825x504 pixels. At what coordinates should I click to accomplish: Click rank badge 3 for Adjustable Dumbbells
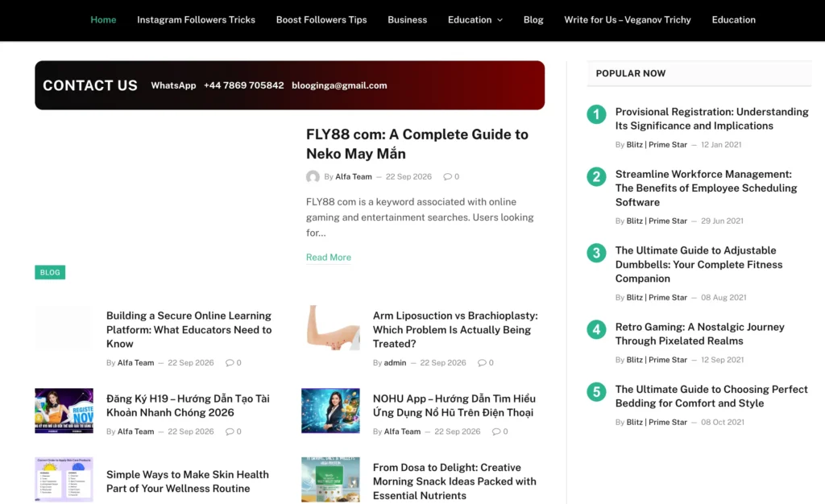[x=596, y=253]
